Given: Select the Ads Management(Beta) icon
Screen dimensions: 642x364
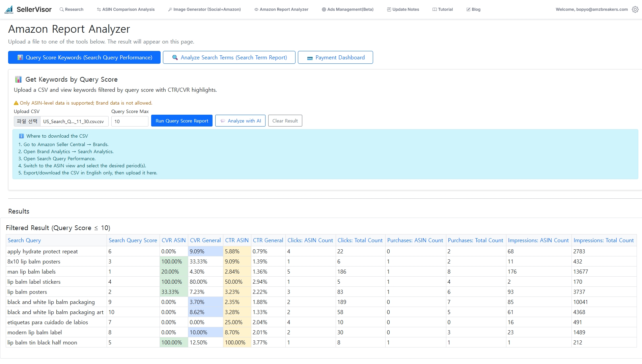Looking at the screenshot, I should (x=324, y=9).
